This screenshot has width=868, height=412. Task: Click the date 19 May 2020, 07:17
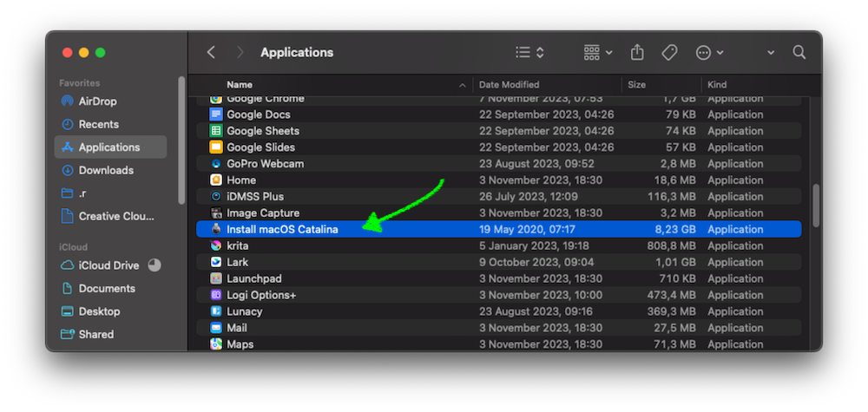(525, 230)
